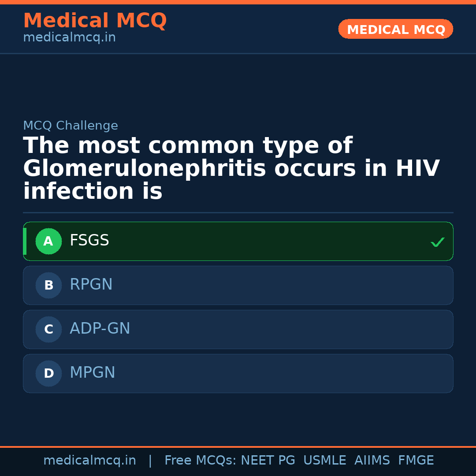This screenshot has width=476, height=476.
Task: Click AIIMS in the footer
Action: point(372,461)
